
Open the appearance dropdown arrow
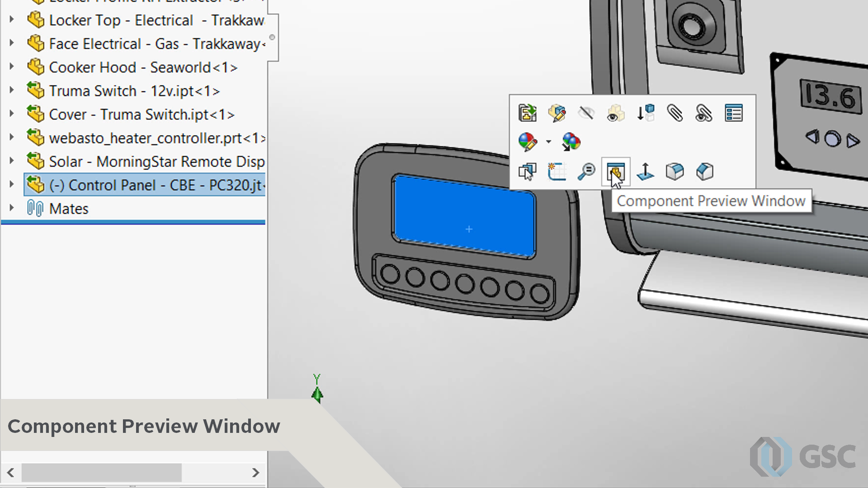548,142
